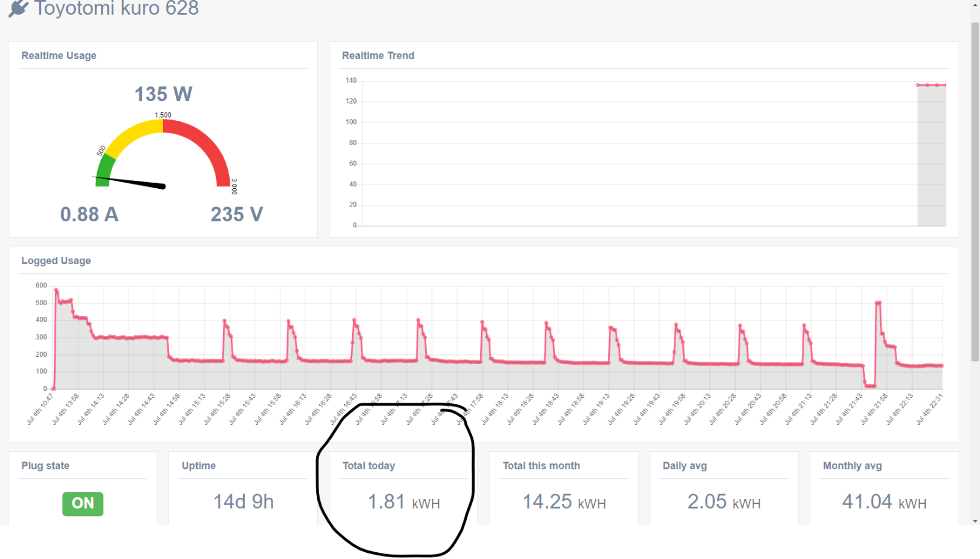
Task: Click the Daily avg value 2.05 kWH
Action: point(724,502)
